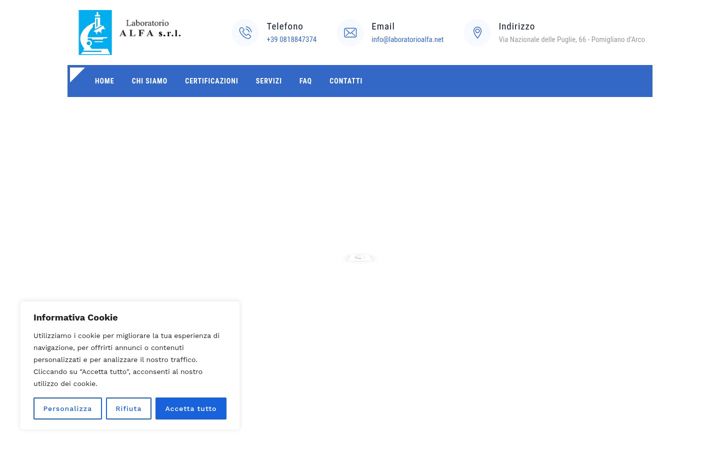This screenshot has height=450, width=720.
Task: Click the Laboratorio ALFA s.r.l. logo text
Action: [150, 28]
